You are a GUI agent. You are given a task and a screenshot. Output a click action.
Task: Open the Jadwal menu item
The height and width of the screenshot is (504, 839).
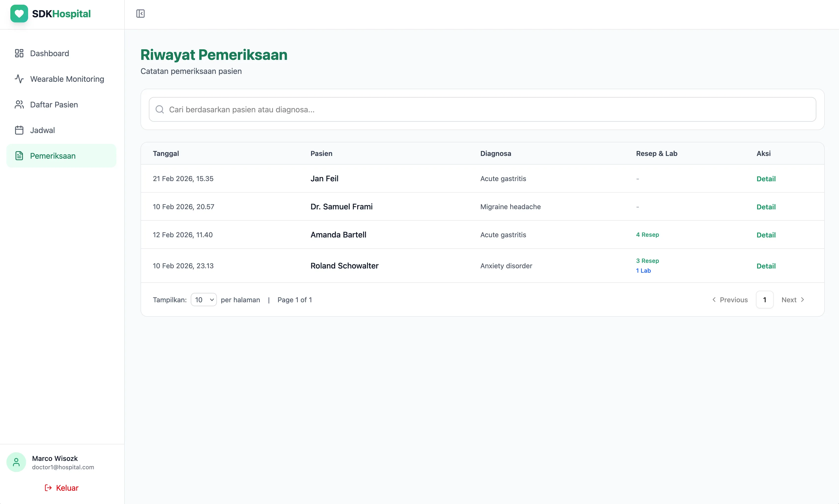point(42,130)
